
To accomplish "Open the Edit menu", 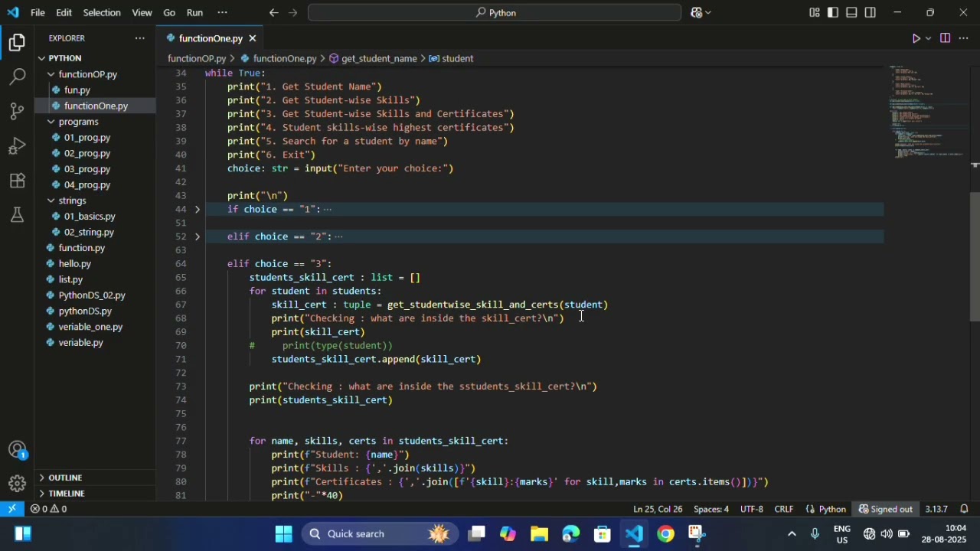I will pos(64,12).
